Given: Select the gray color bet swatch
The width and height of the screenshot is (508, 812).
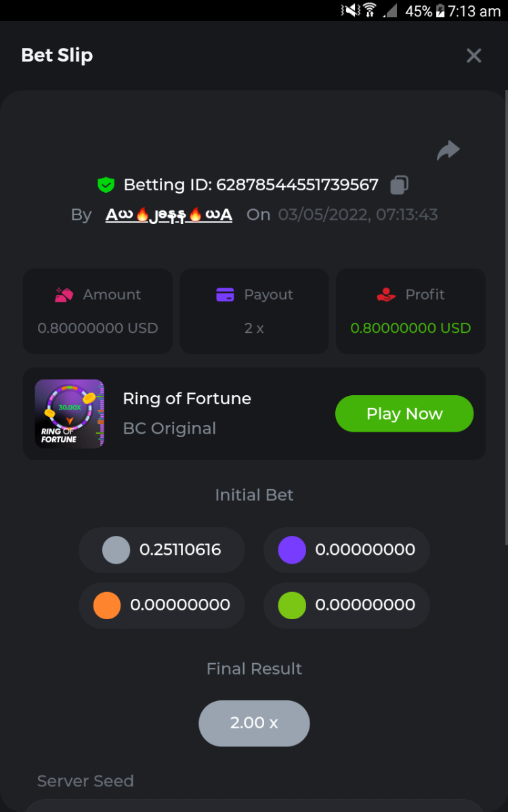Looking at the screenshot, I should (x=116, y=550).
